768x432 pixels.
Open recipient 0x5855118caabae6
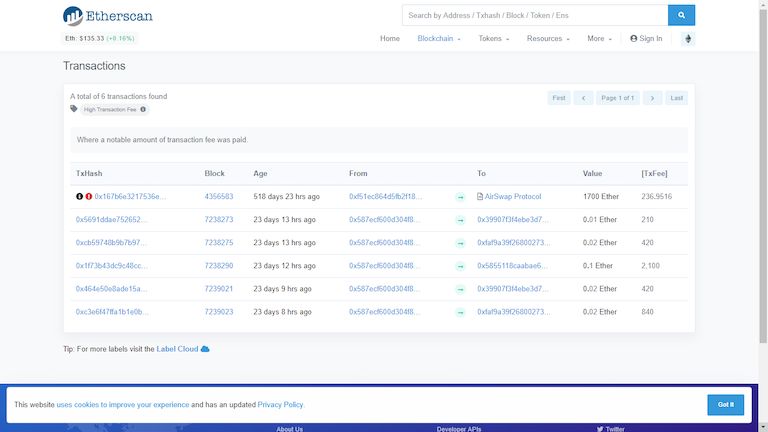(512, 265)
